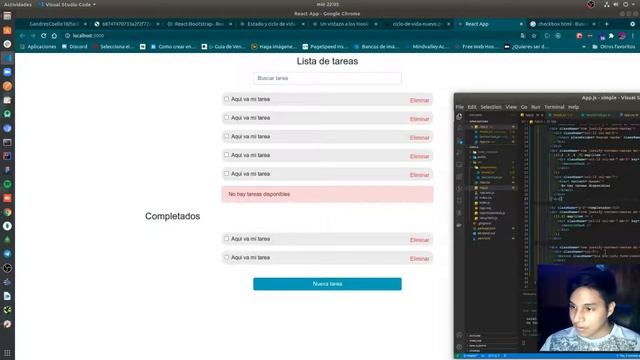View site information next to localhost
This screenshot has width=640, height=360.
tap(67, 36)
